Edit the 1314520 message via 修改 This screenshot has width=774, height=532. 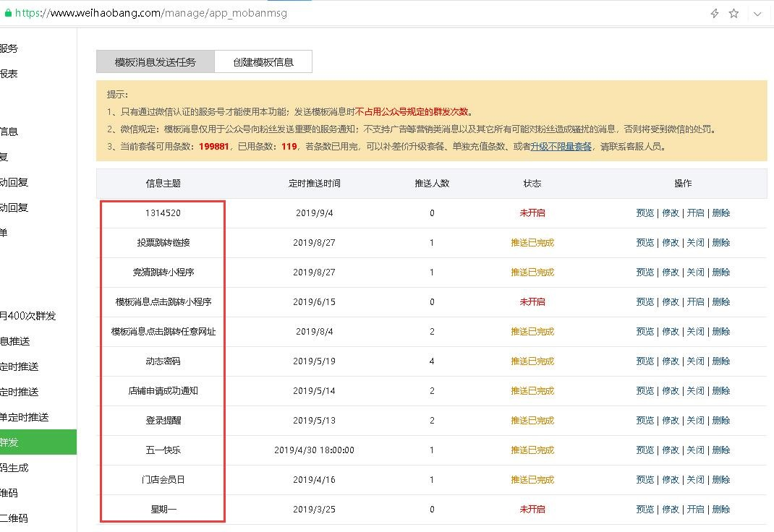pyautogui.click(x=671, y=213)
